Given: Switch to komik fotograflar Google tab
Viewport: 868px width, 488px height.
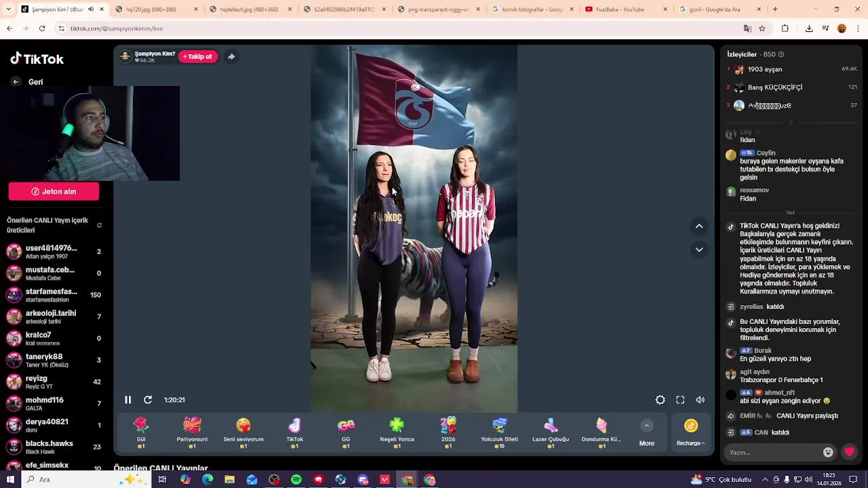Looking at the screenshot, I should 532,9.
